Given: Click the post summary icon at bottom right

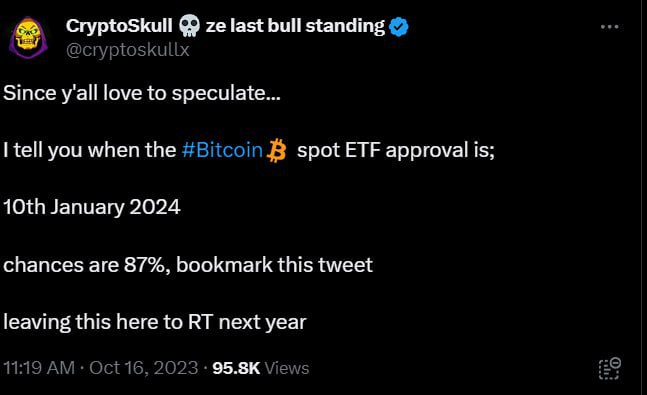Looking at the screenshot, I should [x=609, y=369].
